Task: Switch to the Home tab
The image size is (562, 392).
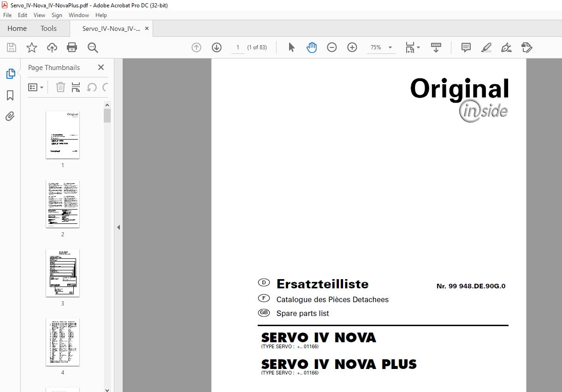Action: pos(17,28)
